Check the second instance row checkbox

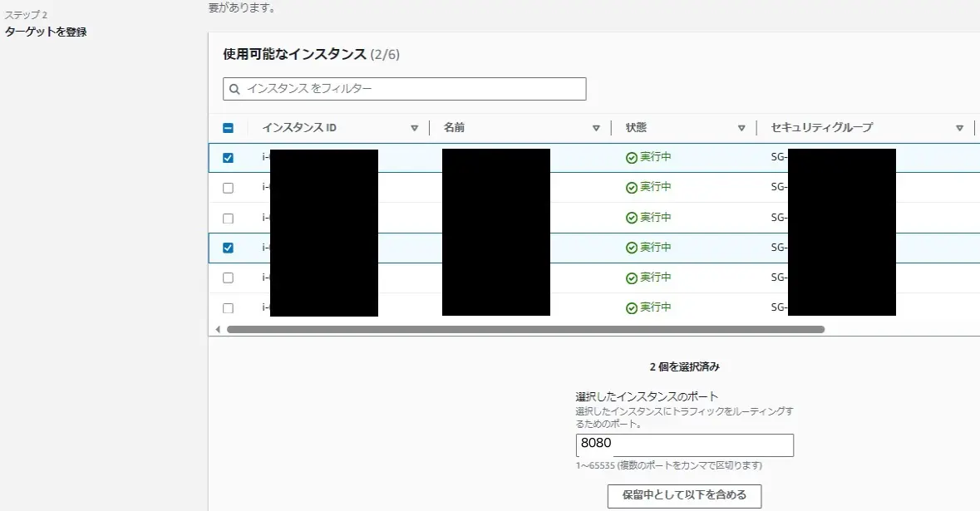[228, 187]
